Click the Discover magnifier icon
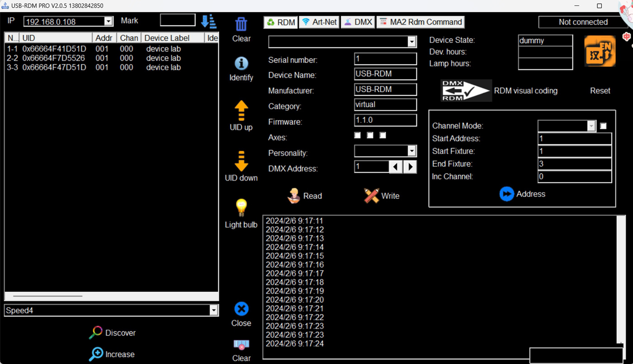 [96, 333]
